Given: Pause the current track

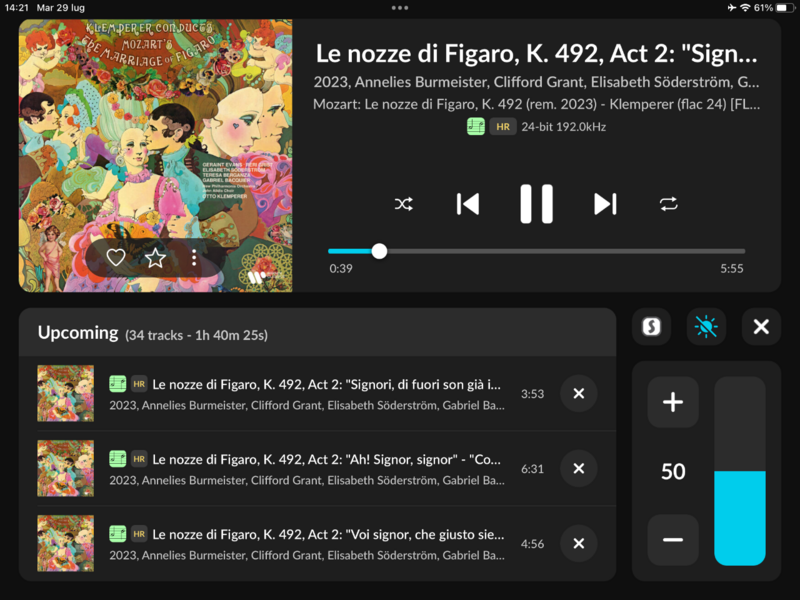Looking at the screenshot, I should [x=536, y=204].
